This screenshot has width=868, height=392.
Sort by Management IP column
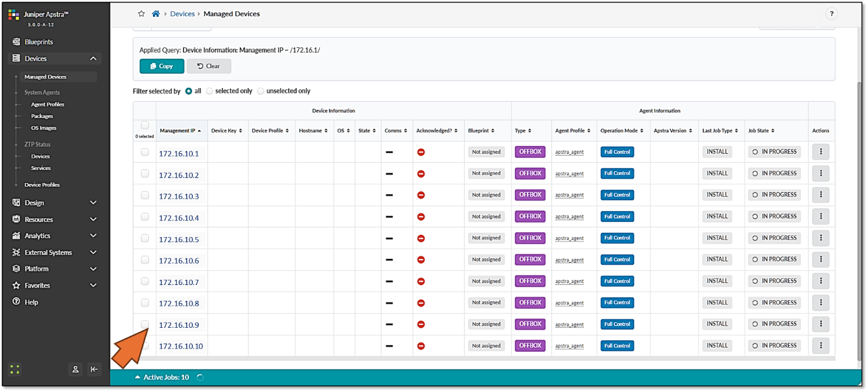[x=180, y=131]
